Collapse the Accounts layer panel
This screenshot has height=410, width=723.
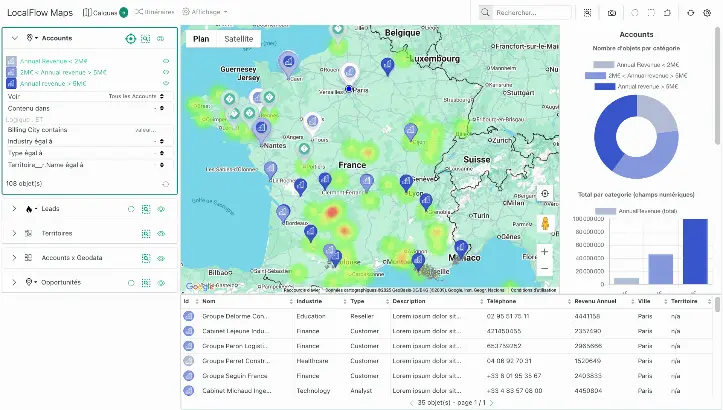(14, 38)
